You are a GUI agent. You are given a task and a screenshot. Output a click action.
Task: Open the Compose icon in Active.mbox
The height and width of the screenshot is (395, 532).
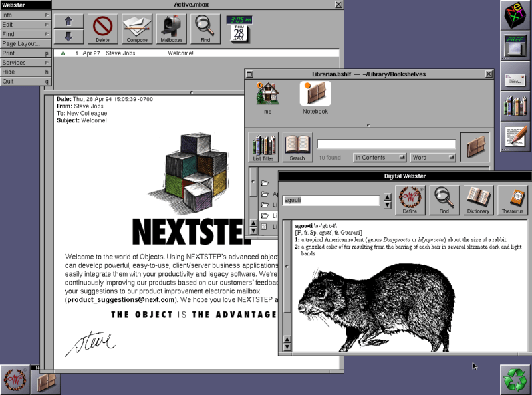coord(138,29)
